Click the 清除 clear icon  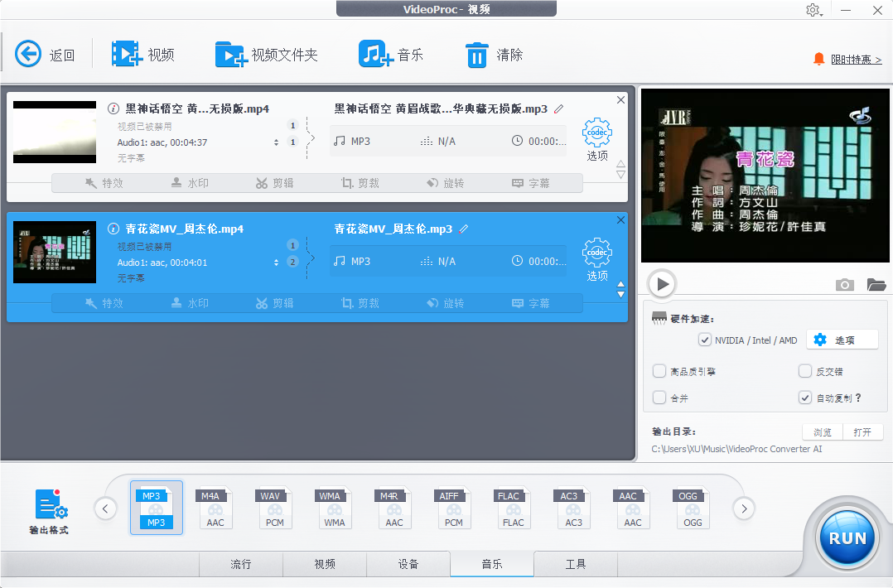coord(478,52)
